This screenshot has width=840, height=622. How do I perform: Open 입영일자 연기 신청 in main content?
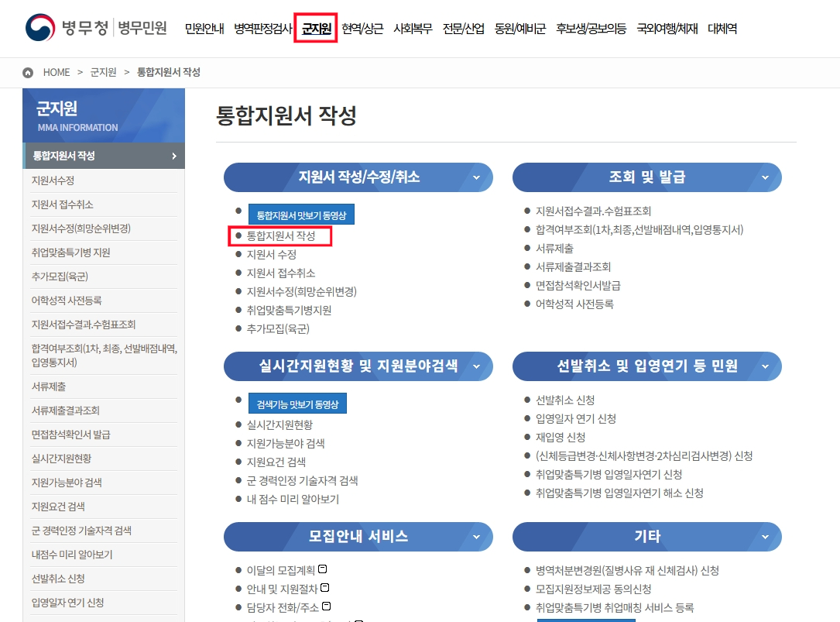click(x=576, y=419)
